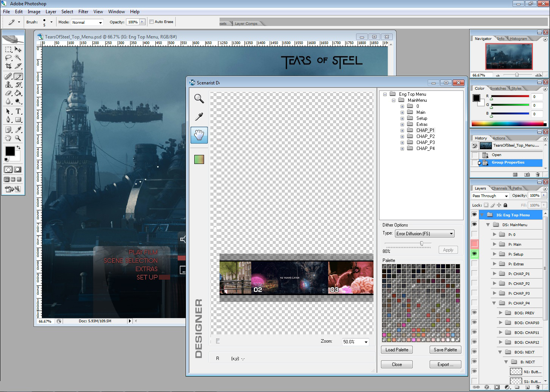Enable the Auto Erase checkbox
Viewport: 550px width, 392px height.
pos(152,22)
